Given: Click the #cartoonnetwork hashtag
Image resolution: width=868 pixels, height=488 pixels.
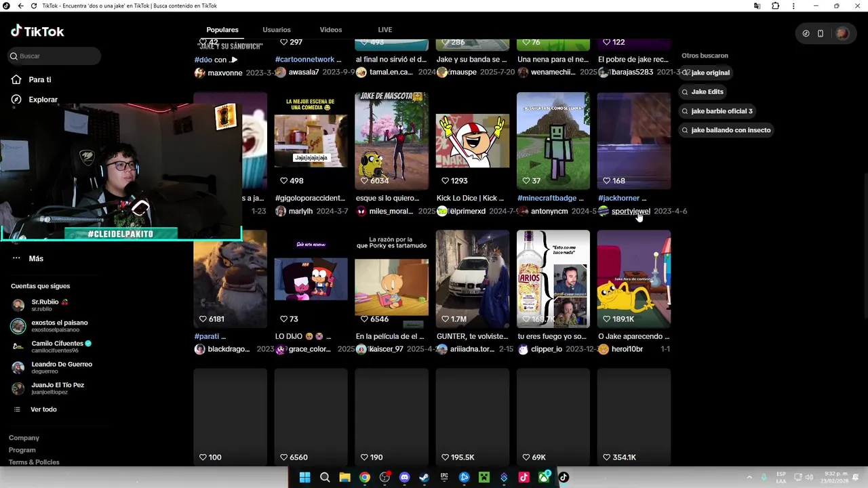Looking at the screenshot, I should click(x=305, y=60).
